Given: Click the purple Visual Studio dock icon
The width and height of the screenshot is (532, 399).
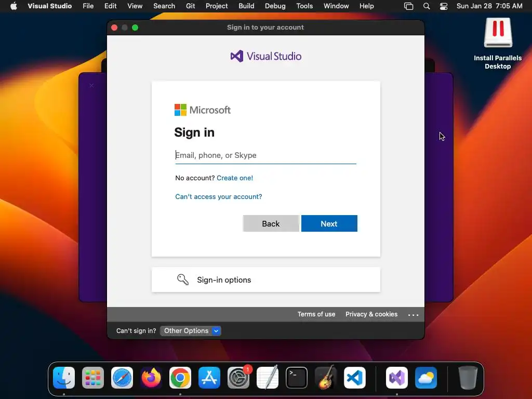Looking at the screenshot, I should (x=397, y=378).
